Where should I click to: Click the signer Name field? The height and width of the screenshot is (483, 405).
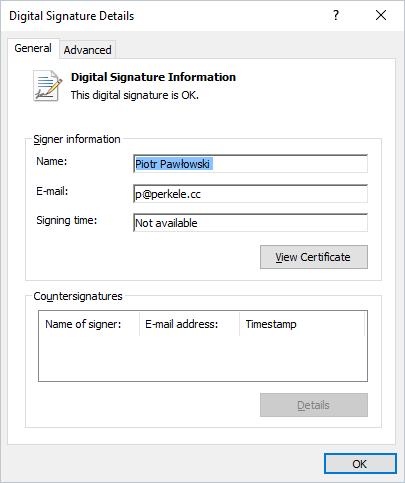tap(250, 164)
